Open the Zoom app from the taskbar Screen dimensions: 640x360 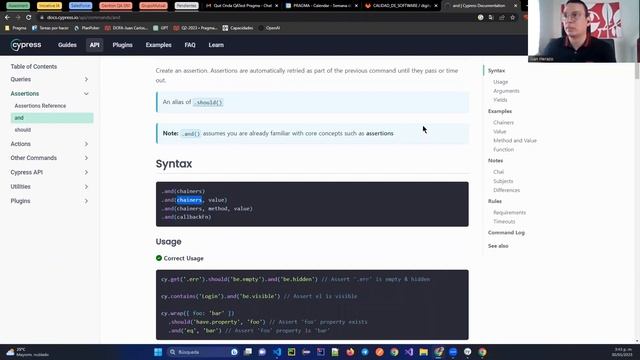coord(453,352)
